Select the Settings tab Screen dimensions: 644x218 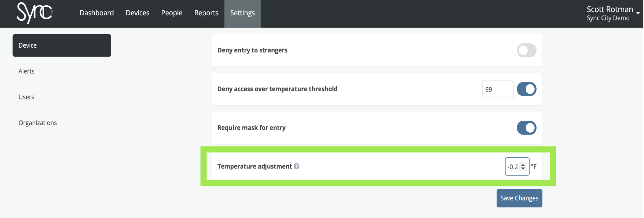point(242,13)
